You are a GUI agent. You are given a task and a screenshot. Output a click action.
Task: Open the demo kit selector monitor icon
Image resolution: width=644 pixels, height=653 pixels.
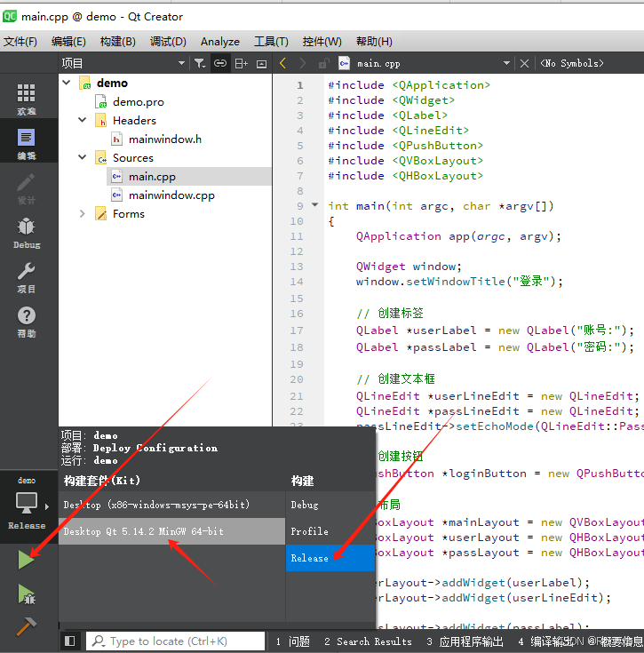tap(27, 503)
